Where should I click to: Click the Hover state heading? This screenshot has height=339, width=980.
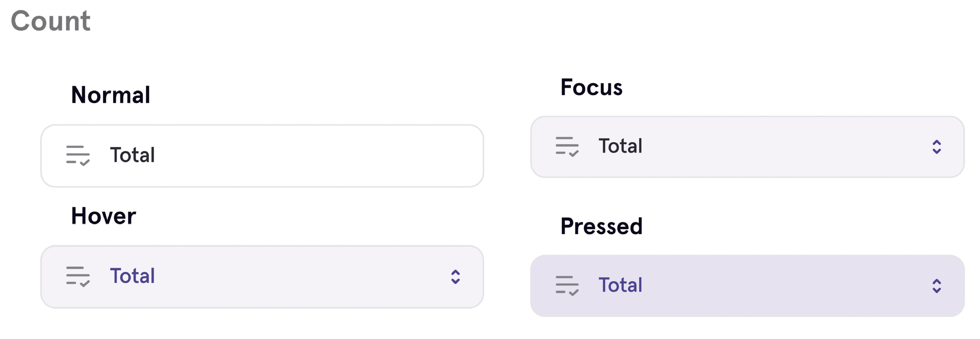click(104, 215)
